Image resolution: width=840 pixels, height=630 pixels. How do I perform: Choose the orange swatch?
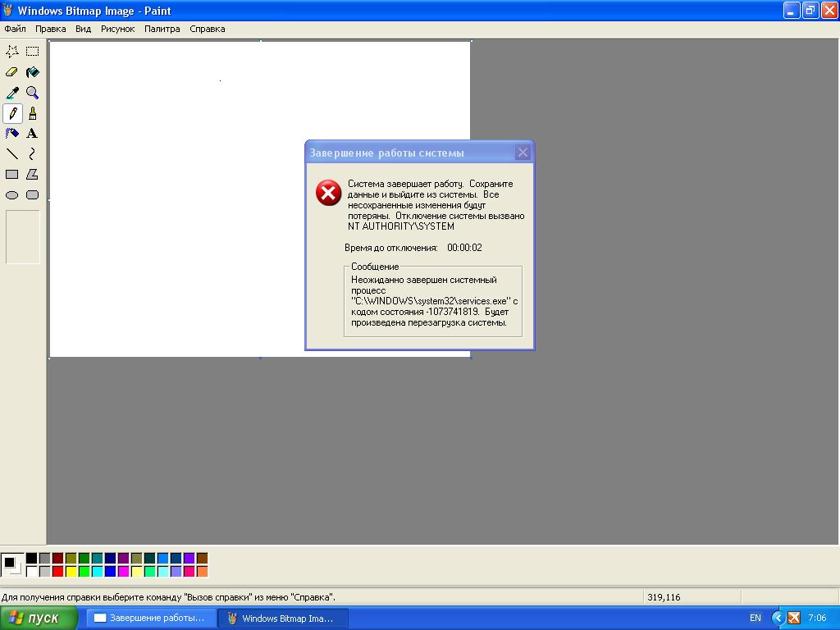coord(203,572)
